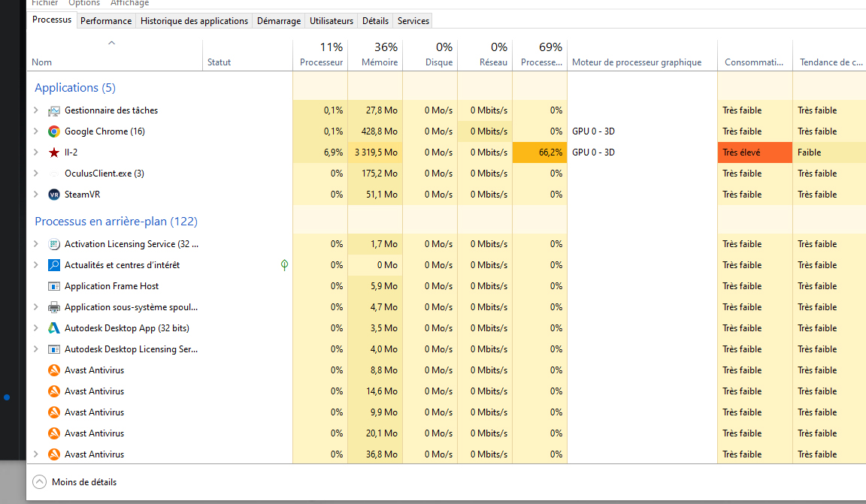Switch to the Détails tab
This screenshot has width=866, height=504.
[376, 21]
